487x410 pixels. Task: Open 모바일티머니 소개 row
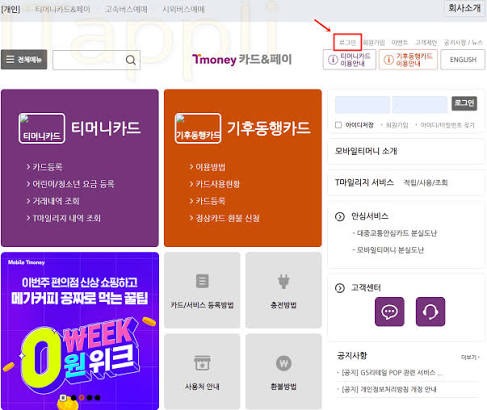406,151
